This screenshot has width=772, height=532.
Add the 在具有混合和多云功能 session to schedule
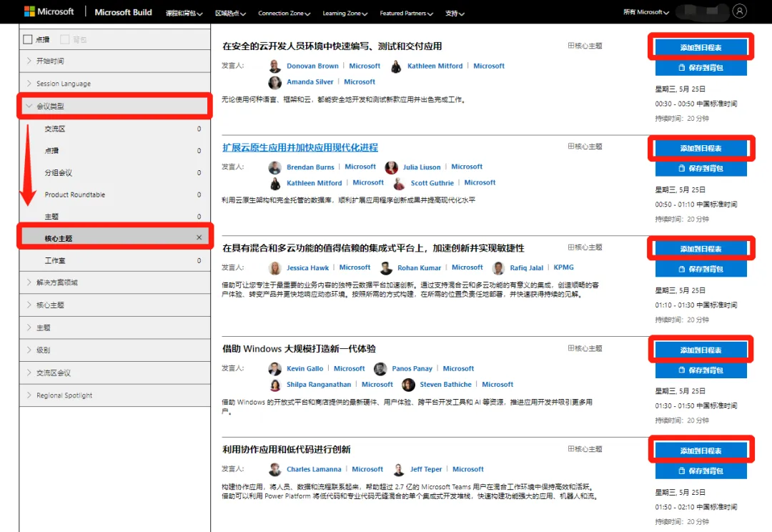[701, 250]
